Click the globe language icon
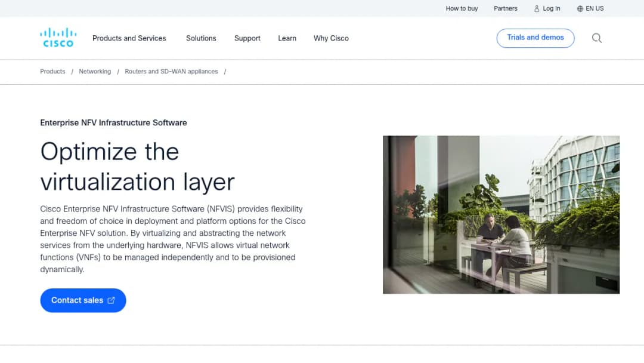The height and width of the screenshot is (363, 644). 580,8
